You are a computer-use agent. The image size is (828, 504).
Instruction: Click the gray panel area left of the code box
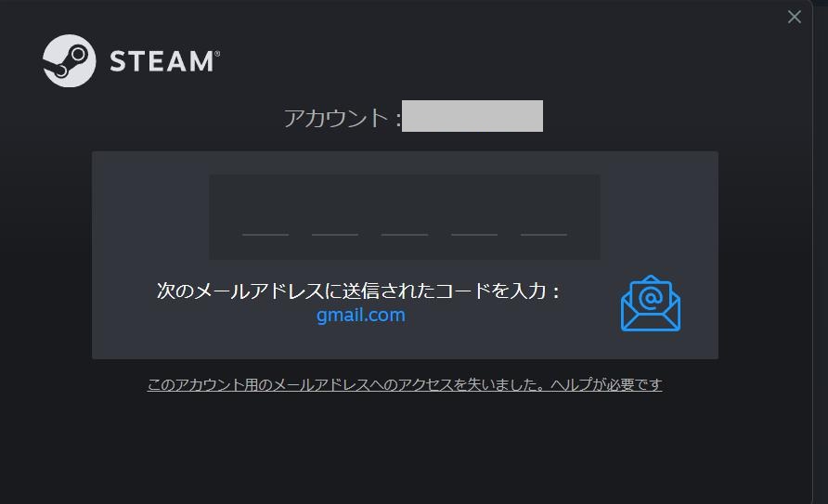(x=150, y=216)
